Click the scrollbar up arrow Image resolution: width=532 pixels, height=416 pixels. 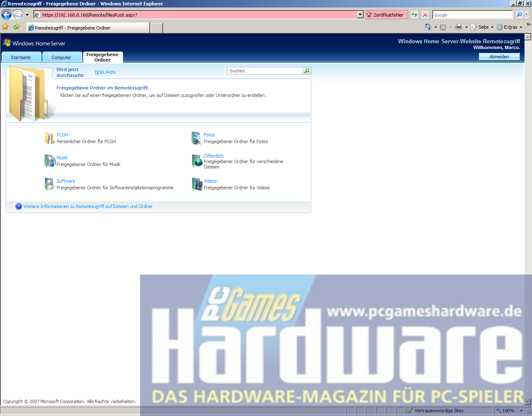pos(528,37)
